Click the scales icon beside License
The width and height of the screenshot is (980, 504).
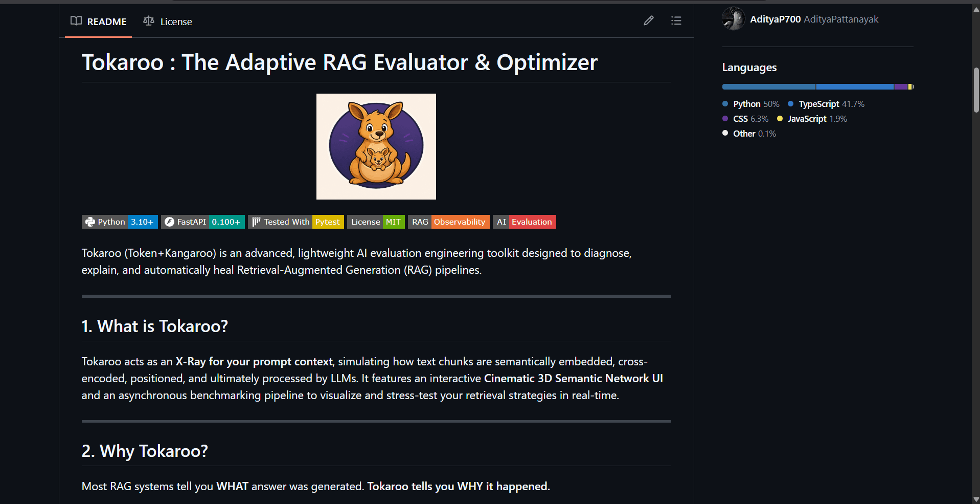pos(149,21)
